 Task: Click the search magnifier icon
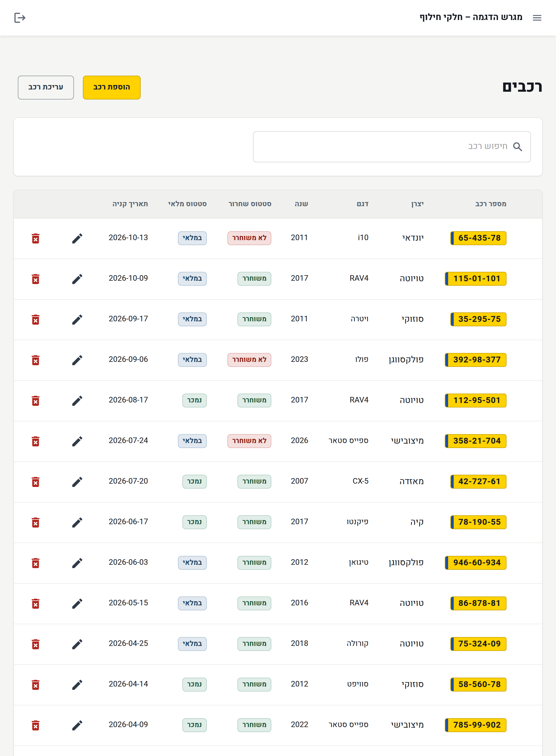(x=518, y=147)
